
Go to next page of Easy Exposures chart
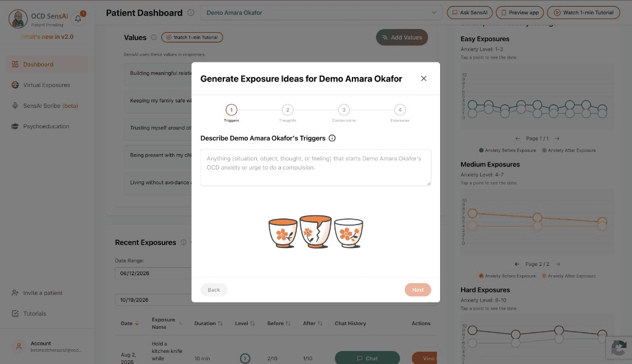(557, 139)
